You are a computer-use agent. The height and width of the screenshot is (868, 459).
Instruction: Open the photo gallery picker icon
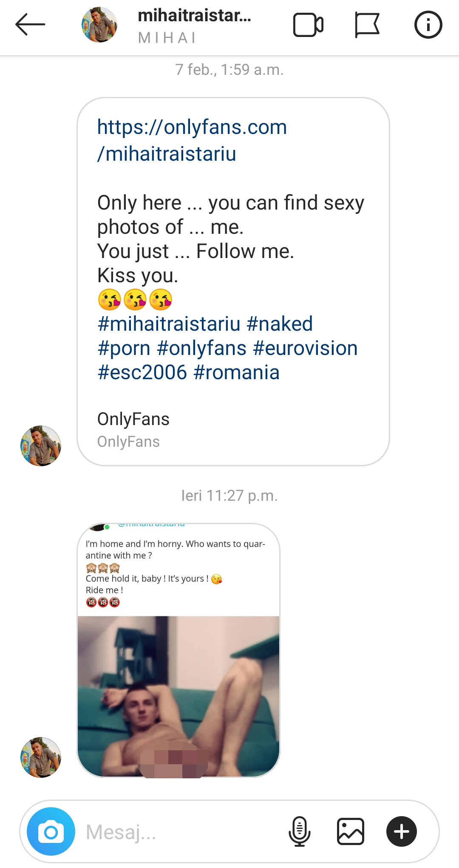coord(351,831)
